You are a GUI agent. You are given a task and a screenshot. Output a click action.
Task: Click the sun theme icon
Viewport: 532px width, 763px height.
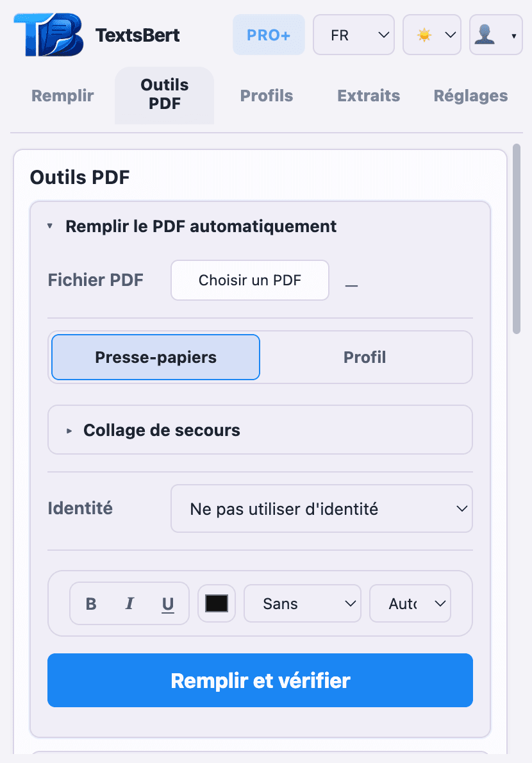pyautogui.click(x=425, y=35)
